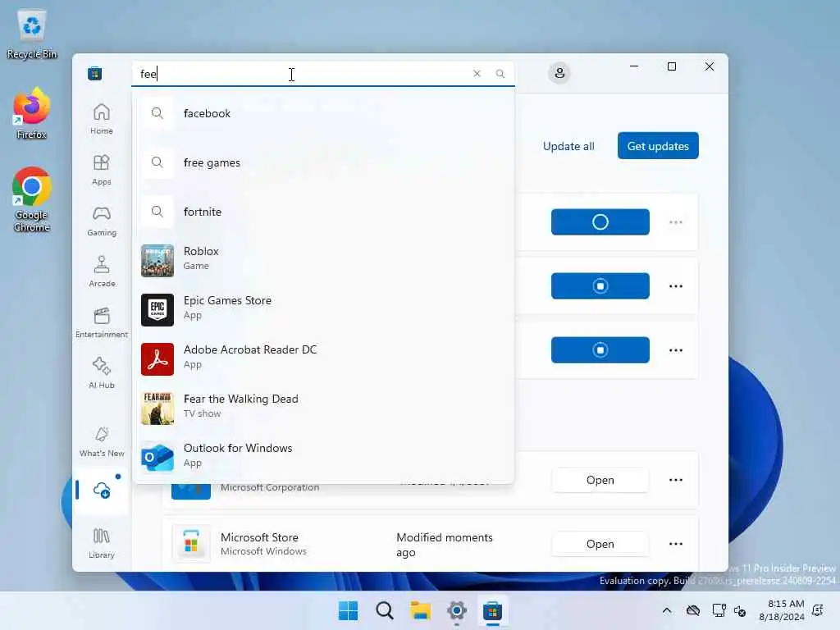Open Arcade section in sidebar
840x630 pixels.
101,272
